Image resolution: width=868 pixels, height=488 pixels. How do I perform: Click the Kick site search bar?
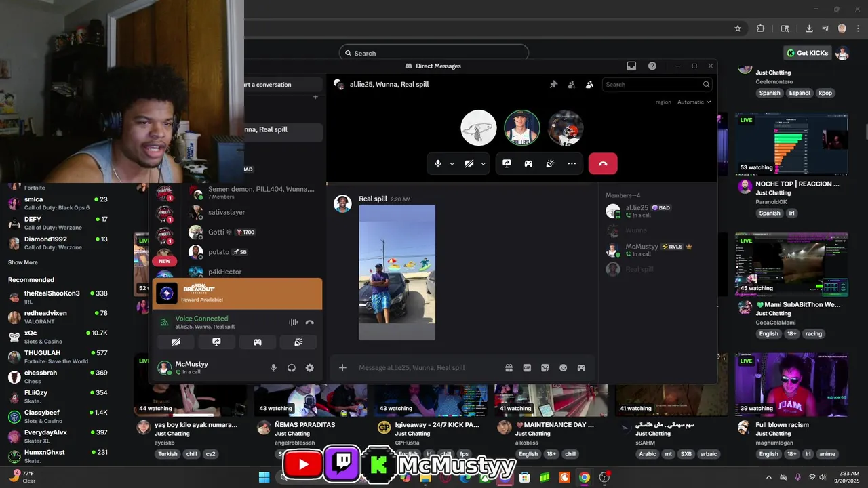pos(434,53)
